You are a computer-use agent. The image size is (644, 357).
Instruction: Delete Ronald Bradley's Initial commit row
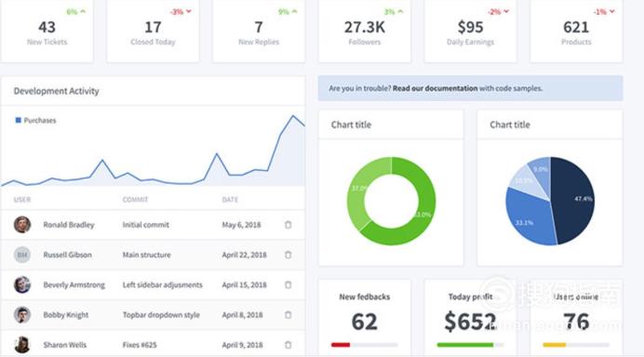click(288, 224)
